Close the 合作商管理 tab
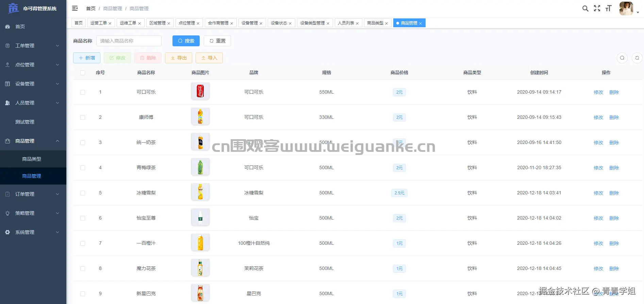 [232, 23]
